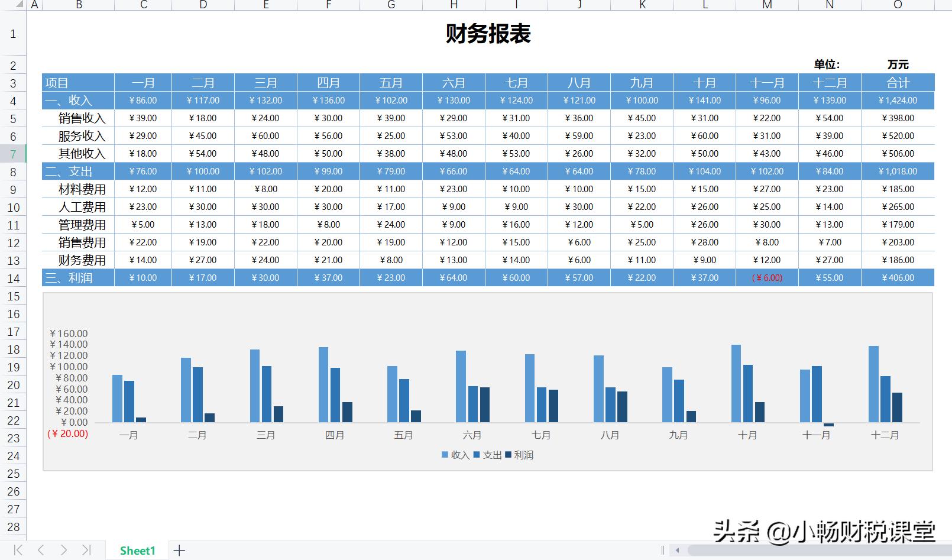
Task: Click the pane split handle near the scrollbar
Action: pyautogui.click(x=663, y=551)
